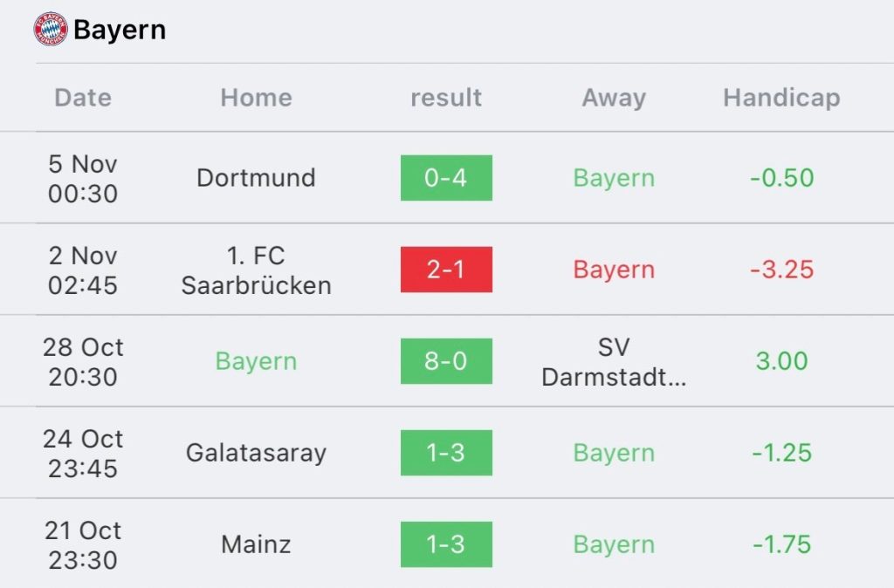Open the 0-4 Dortmund match result
This screenshot has height=588, width=894.
[446, 178]
